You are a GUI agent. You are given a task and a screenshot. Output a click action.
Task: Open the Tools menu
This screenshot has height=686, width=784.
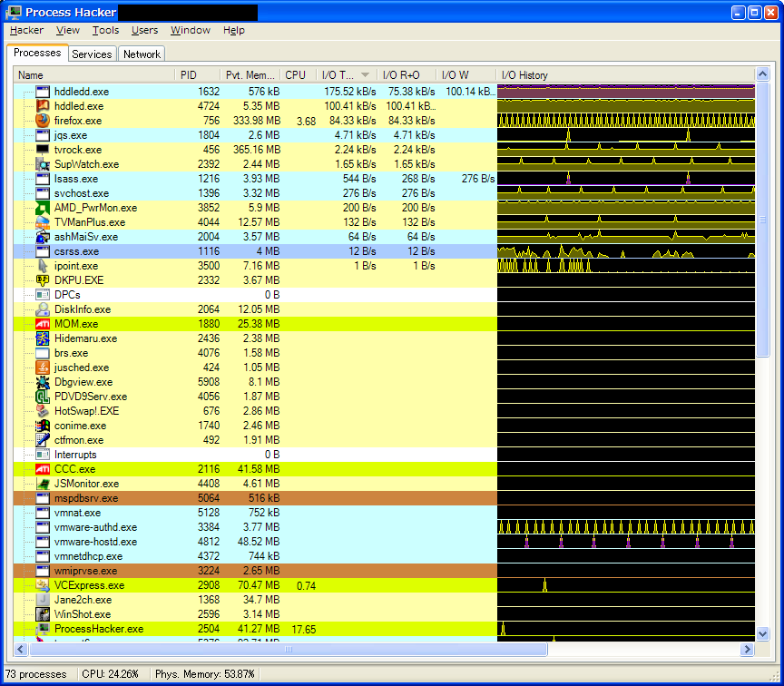(105, 31)
